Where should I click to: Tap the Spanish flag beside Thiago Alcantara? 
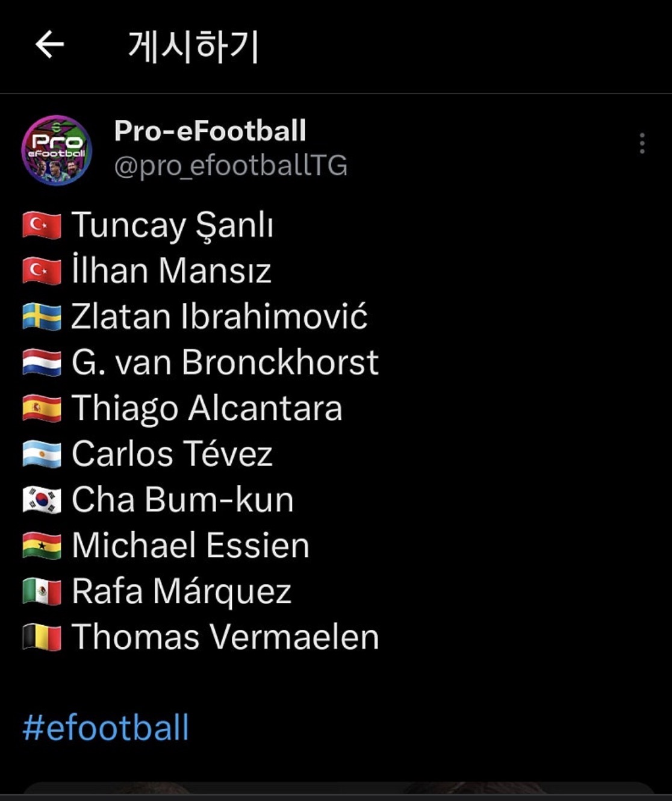pyautogui.click(x=42, y=408)
